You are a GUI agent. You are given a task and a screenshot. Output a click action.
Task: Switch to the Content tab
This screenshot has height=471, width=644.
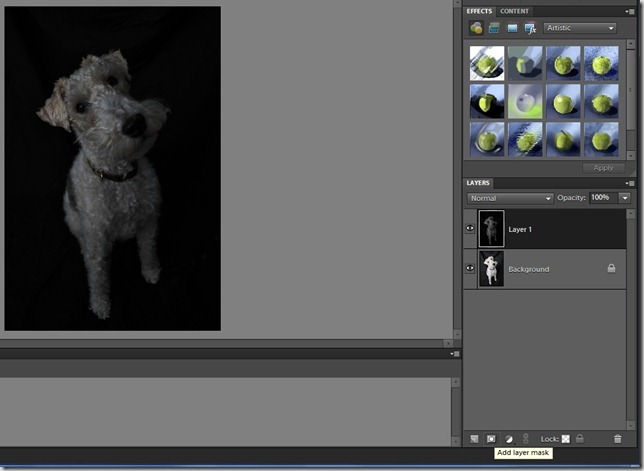(514, 11)
